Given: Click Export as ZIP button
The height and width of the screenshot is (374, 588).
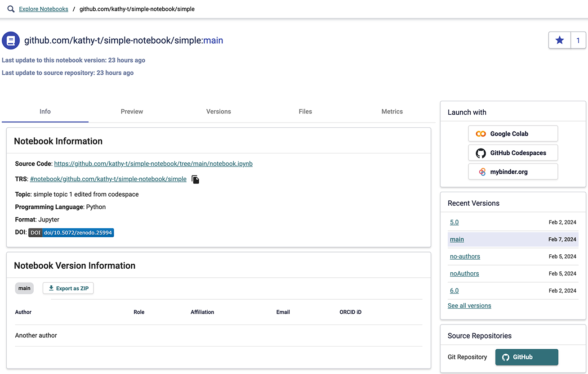Looking at the screenshot, I should click(68, 288).
